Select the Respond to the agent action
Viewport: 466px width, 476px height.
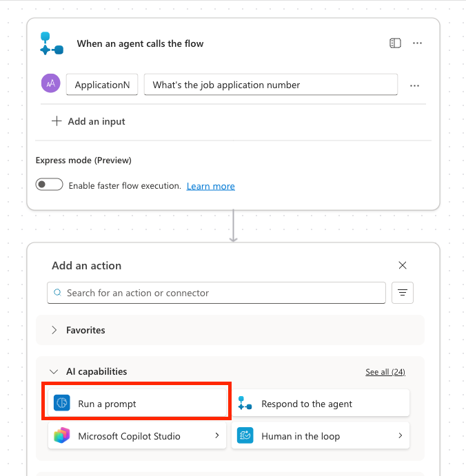pos(321,403)
